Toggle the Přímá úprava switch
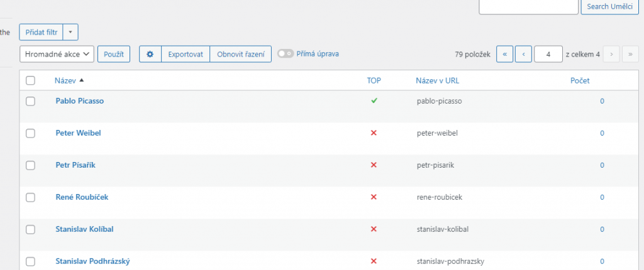The image size is (644, 270). [286, 54]
